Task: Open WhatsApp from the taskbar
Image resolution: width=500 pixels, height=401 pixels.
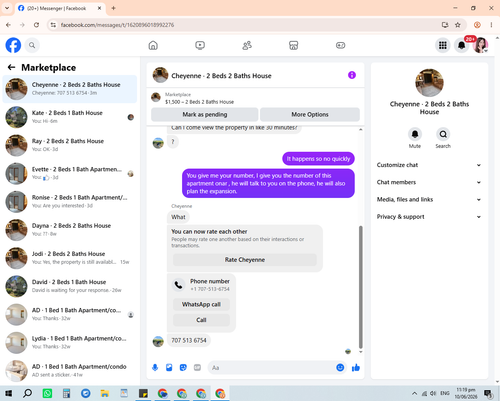Action: pyautogui.click(x=47, y=393)
